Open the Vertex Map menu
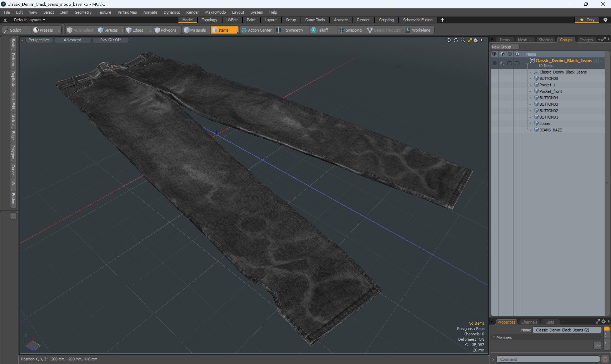Image resolution: width=611 pixels, height=364 pixels. [x=127, y=12]
